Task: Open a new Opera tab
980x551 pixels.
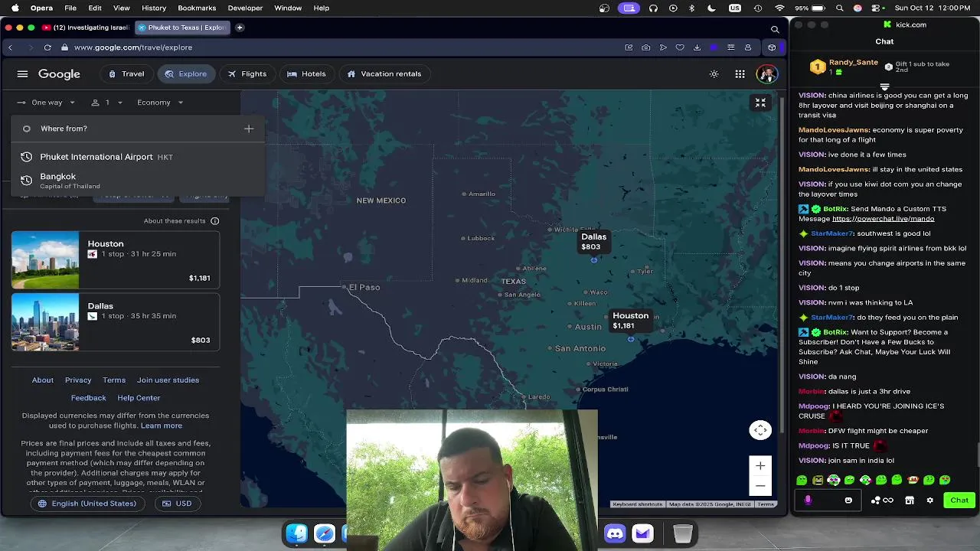Action: [240, 28]
